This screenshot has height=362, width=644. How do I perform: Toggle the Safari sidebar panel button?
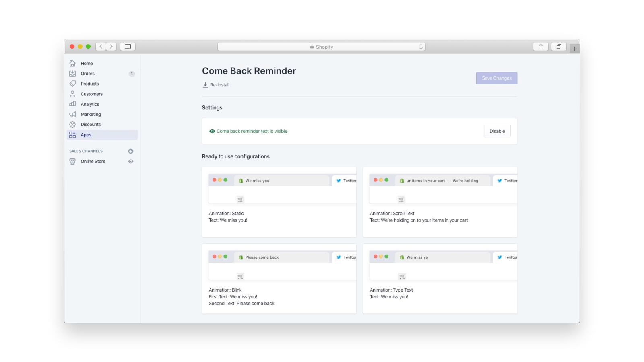click(x=128, y=46)
